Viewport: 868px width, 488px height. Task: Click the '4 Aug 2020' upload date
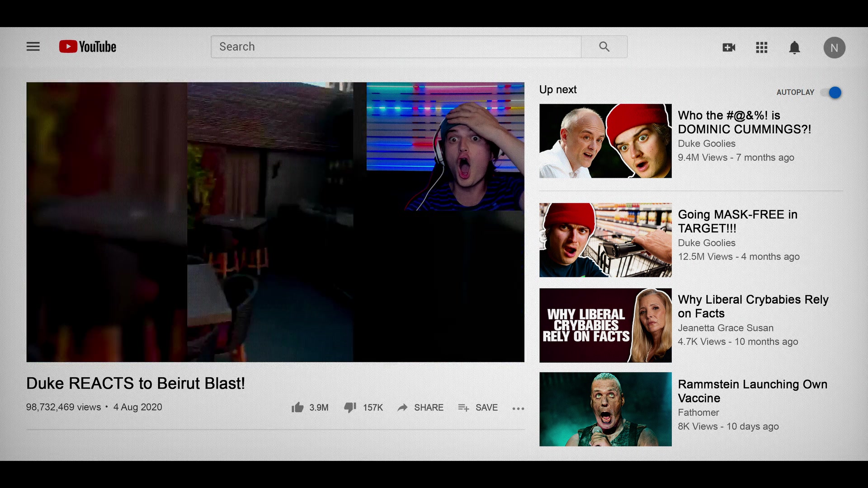pyautogui.click(x=137, y=407)
